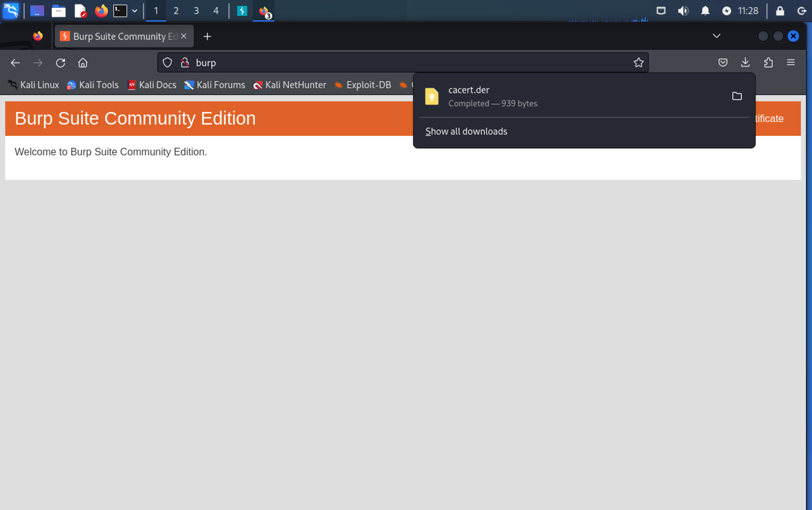Close the Firefox window

tap(793, 36)
